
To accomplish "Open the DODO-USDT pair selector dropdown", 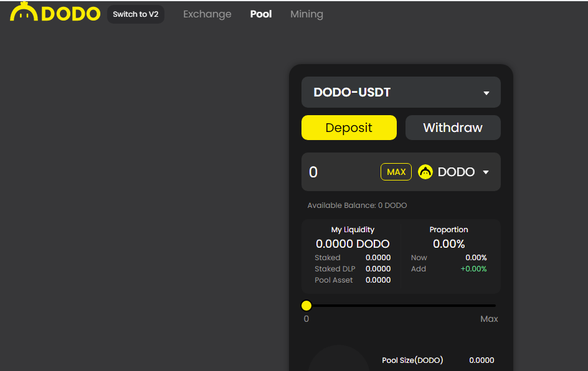I will click(x=401, y=92).
